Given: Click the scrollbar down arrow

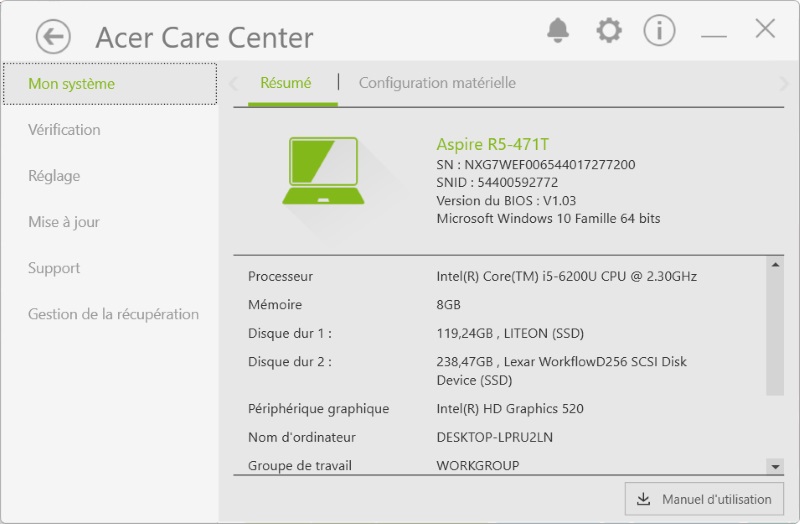Looking at the screenshot, I should pos(775,466).
